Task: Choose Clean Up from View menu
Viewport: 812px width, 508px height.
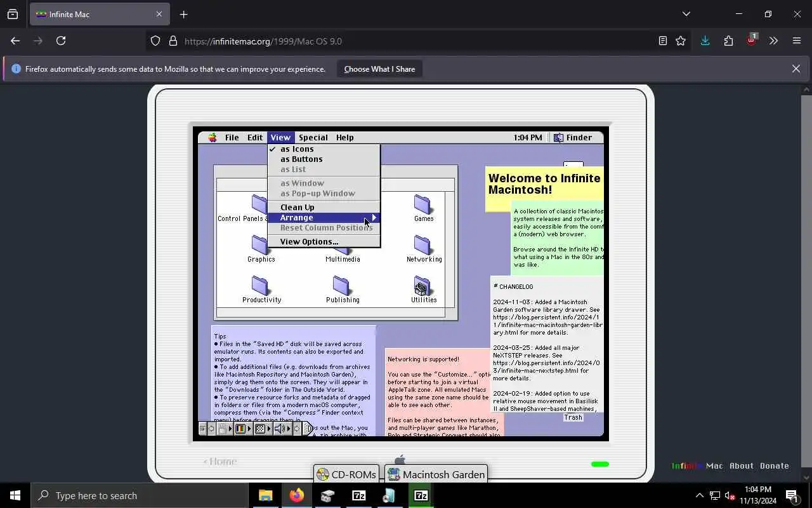Action: (324, 207)
